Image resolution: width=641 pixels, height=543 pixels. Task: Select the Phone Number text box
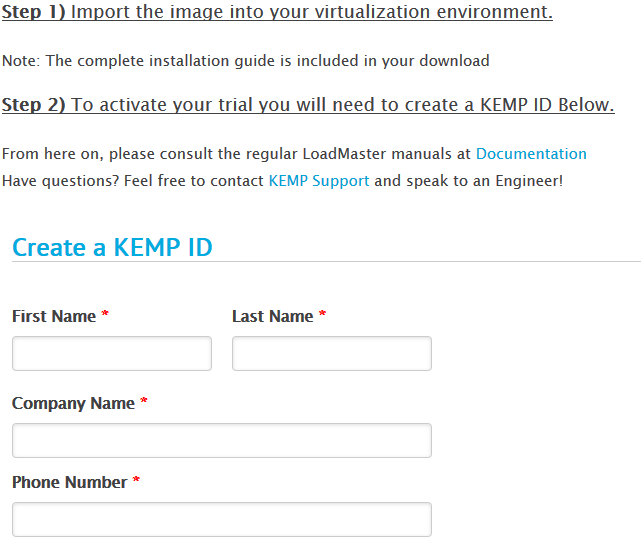click(222, 519)
